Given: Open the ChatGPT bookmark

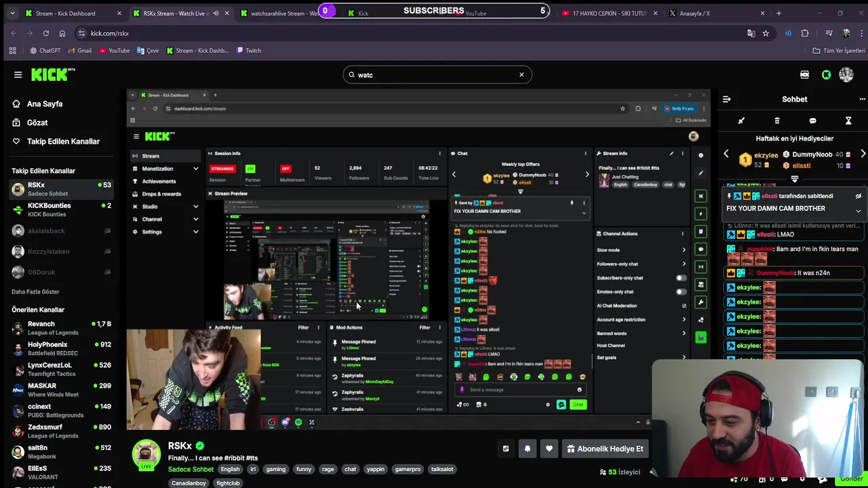Looking at the screenshot, I should [45, 50].
